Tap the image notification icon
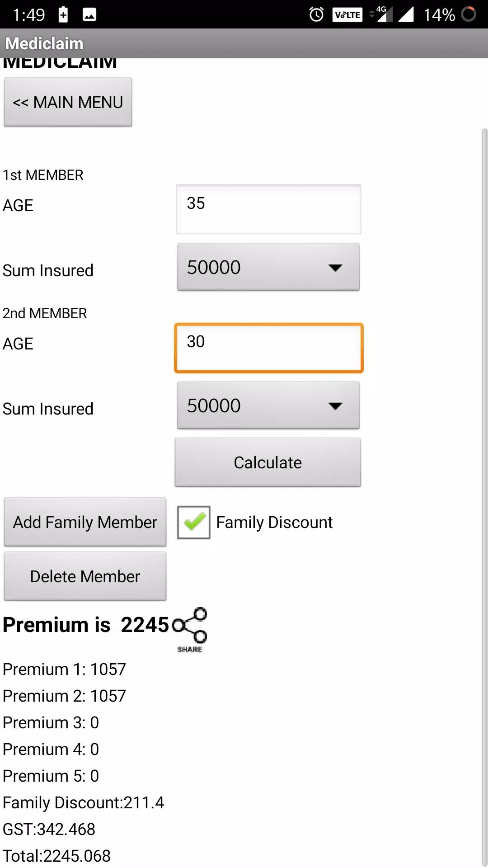488x868 pixels. tap(89, 15)
